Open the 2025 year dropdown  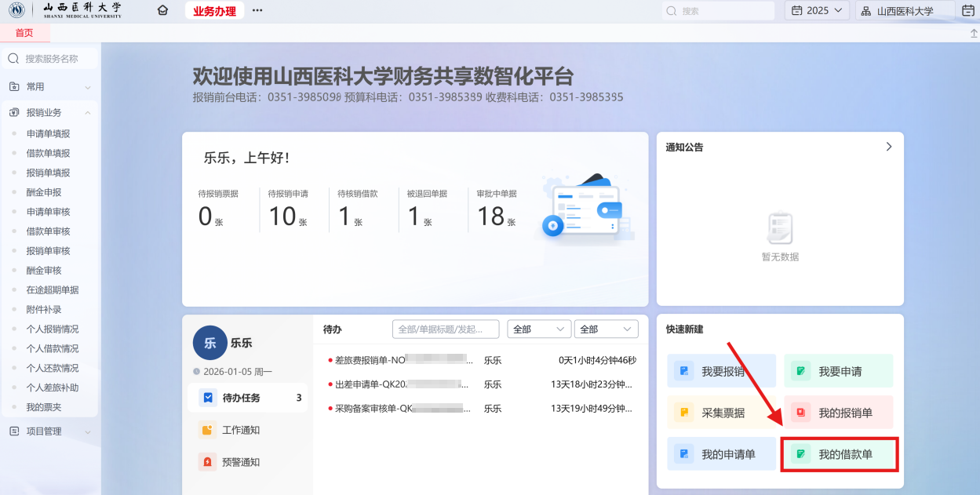tap(817, 10)
